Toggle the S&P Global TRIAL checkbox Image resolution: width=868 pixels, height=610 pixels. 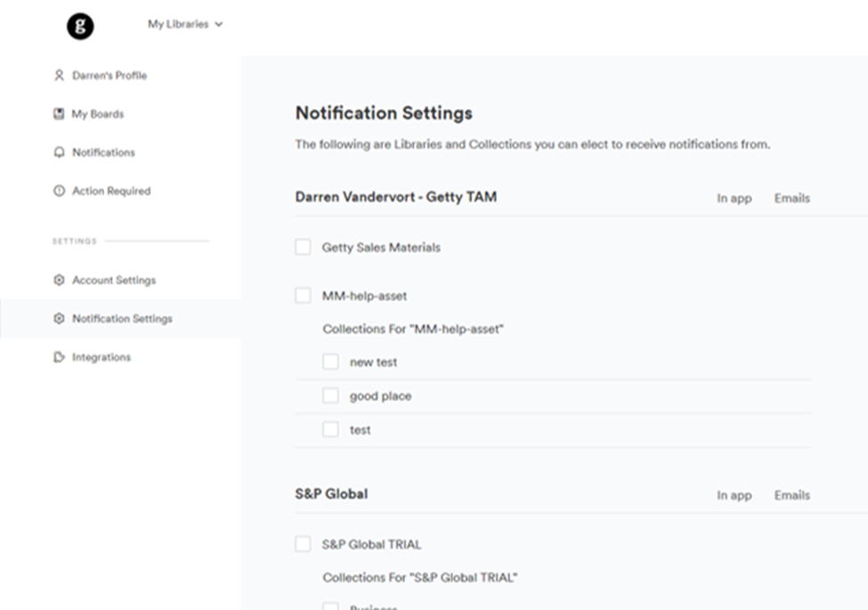pos(303,544)
